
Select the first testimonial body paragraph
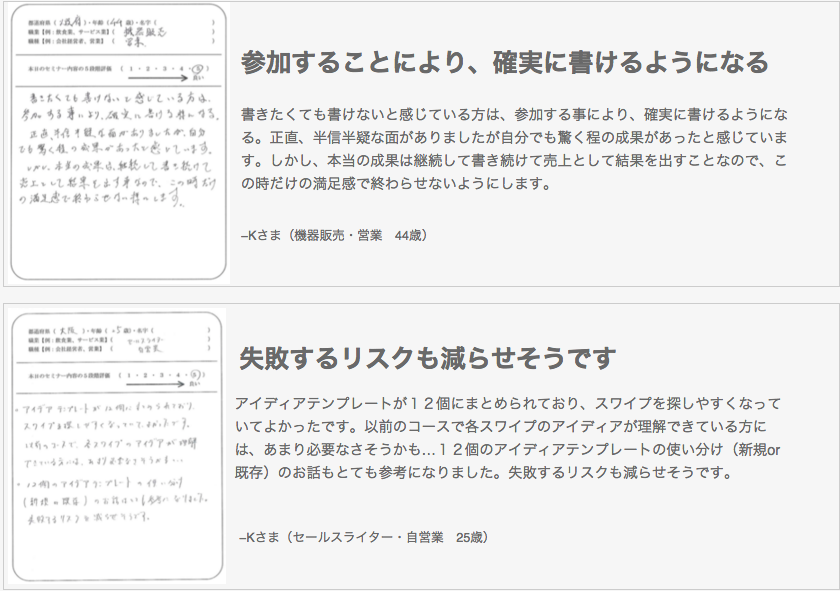(x=514, y=149)
